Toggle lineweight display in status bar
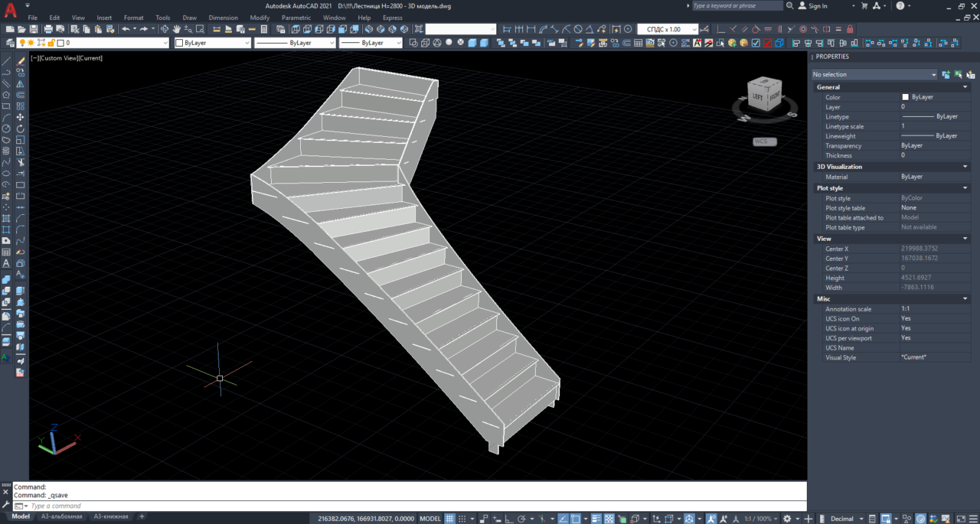The image size is (980, 524). 596,518
